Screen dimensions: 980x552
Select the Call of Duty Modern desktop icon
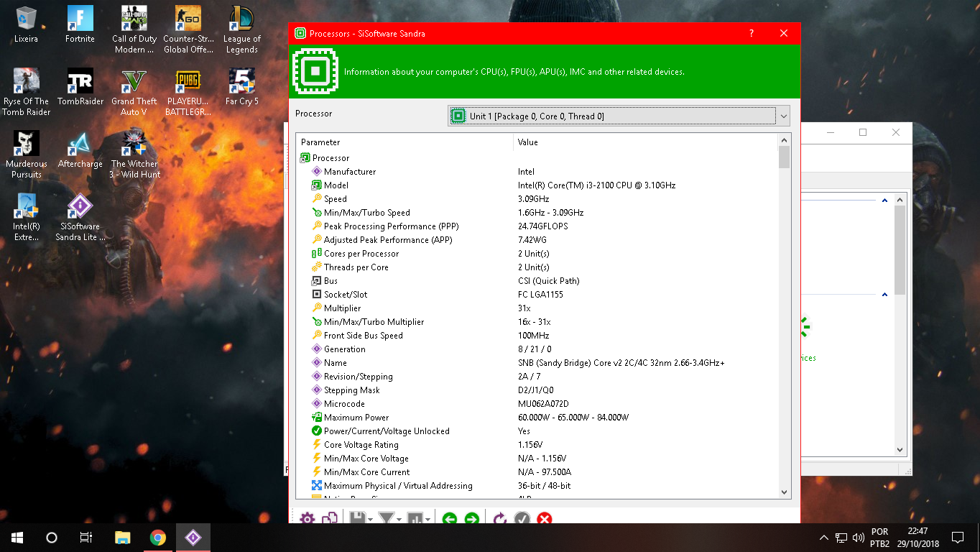coord(134,30)
